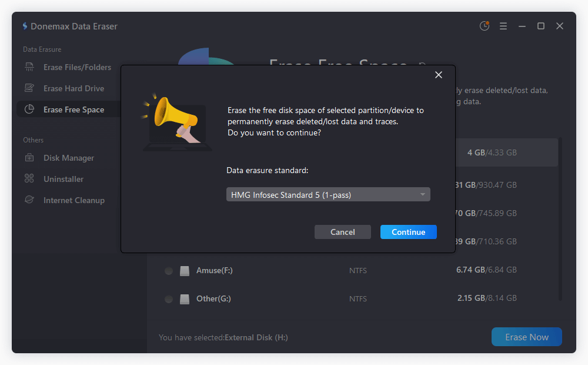Select the Other(G:) radio button

(x=169, y=299)
